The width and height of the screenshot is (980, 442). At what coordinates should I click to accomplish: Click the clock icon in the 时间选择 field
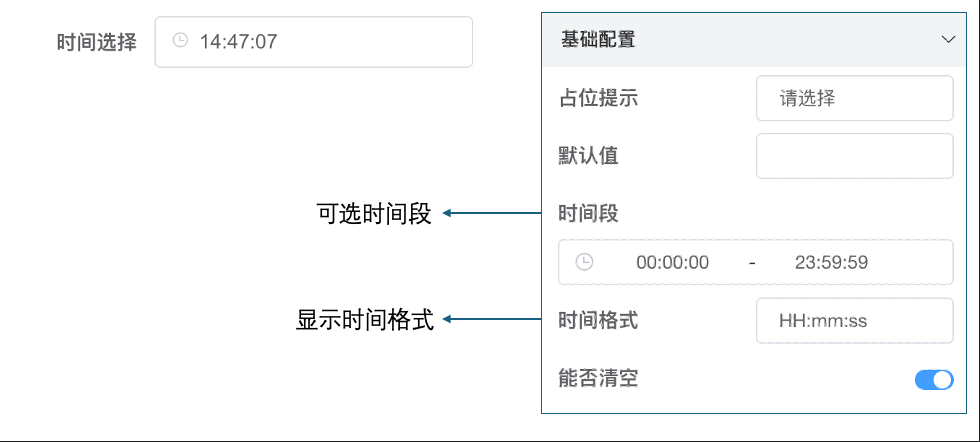tap(180, 41)
